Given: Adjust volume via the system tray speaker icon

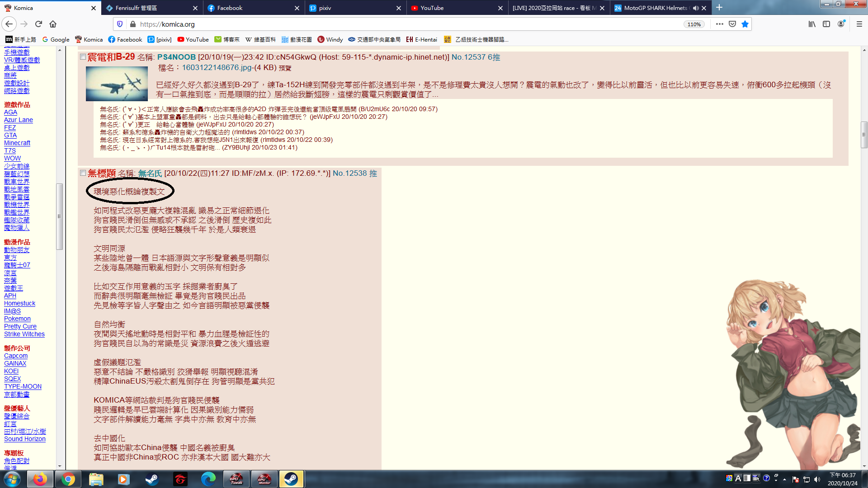Looking at the screenshot, I should (817, 479).
